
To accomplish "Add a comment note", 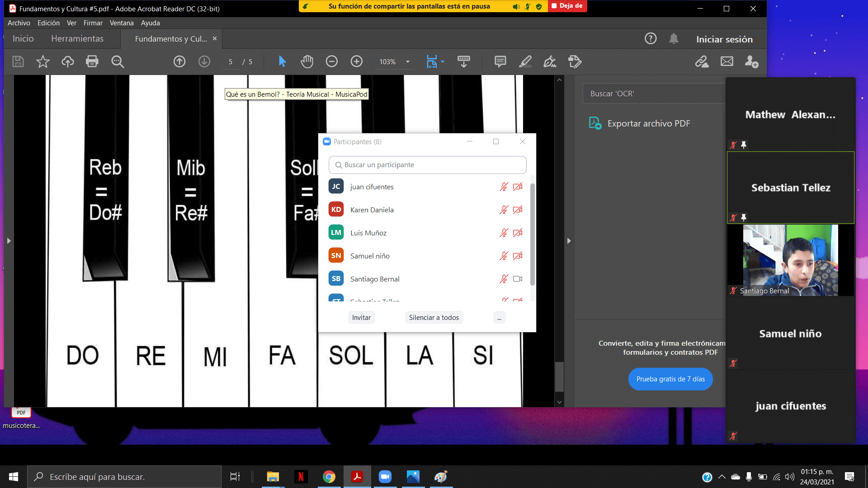I will tap(500, 61).
